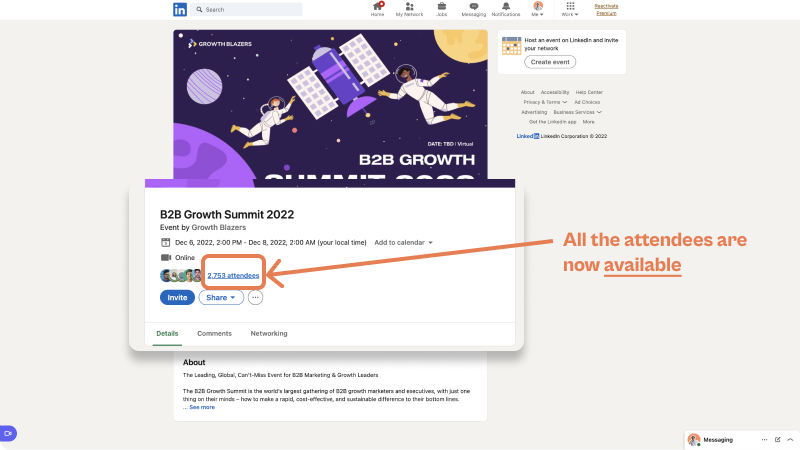Click the Online video camera icon

click(166, 258)
